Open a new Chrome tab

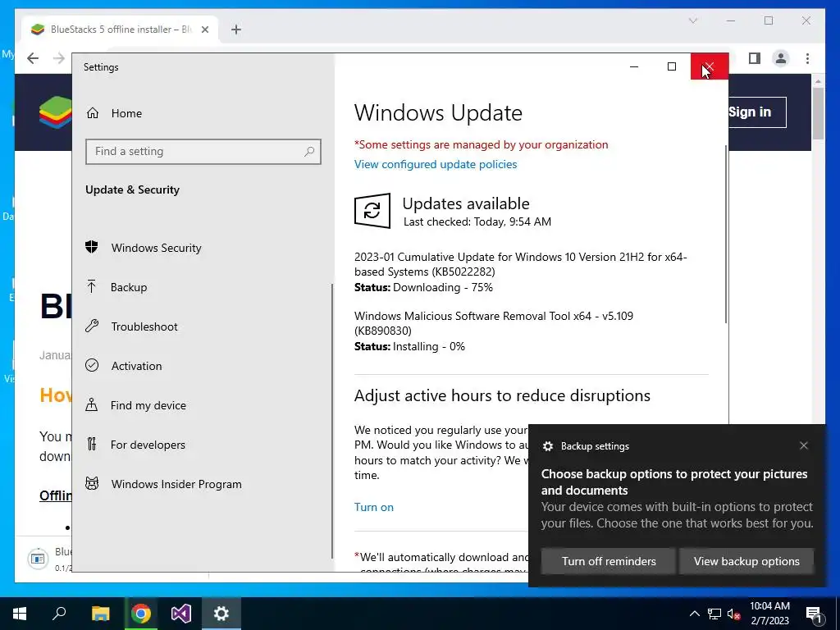236,30
